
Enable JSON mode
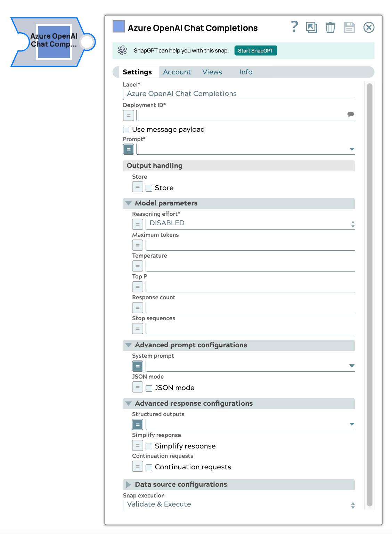(149, 388)
